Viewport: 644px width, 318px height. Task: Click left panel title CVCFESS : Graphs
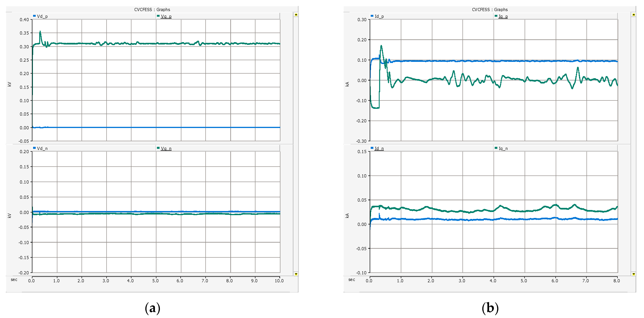pos(152,9)
